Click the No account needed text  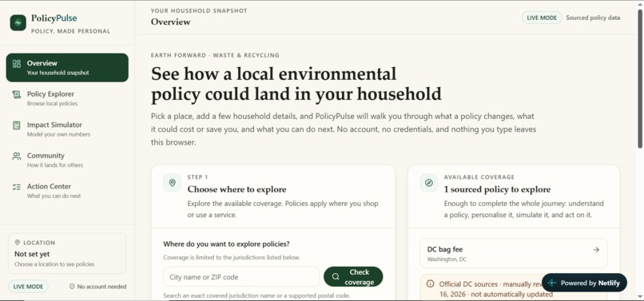coord(101,287)
